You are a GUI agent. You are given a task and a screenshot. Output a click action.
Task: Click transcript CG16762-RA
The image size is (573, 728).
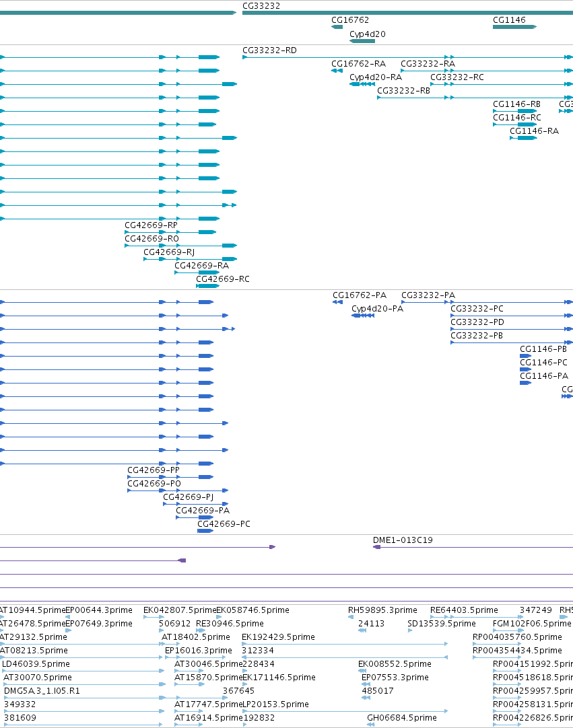click(358, 64)
